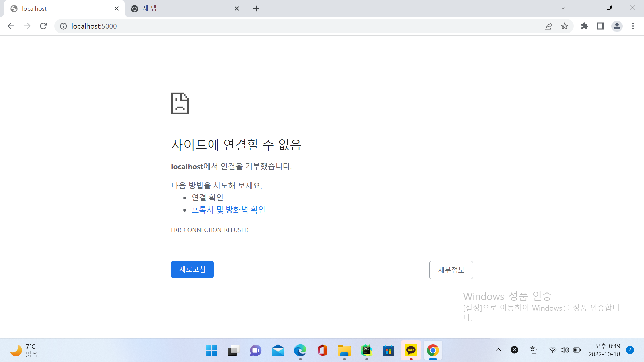Viewport: 644px width, 362px height.
Task: Show hidden system tray icons
Action: 498,350
